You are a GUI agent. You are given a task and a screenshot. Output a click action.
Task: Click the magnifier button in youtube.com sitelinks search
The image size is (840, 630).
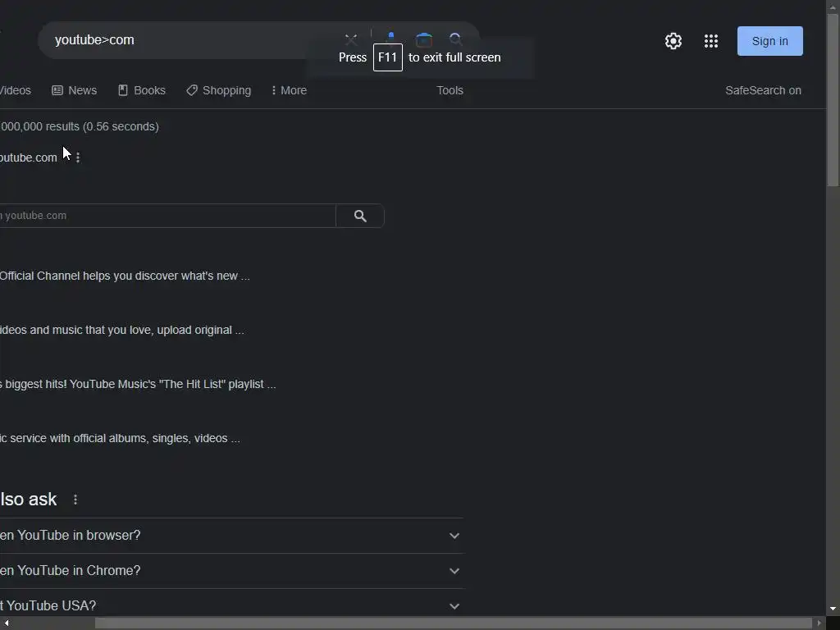pyautogui.click(x=360, y=216)
